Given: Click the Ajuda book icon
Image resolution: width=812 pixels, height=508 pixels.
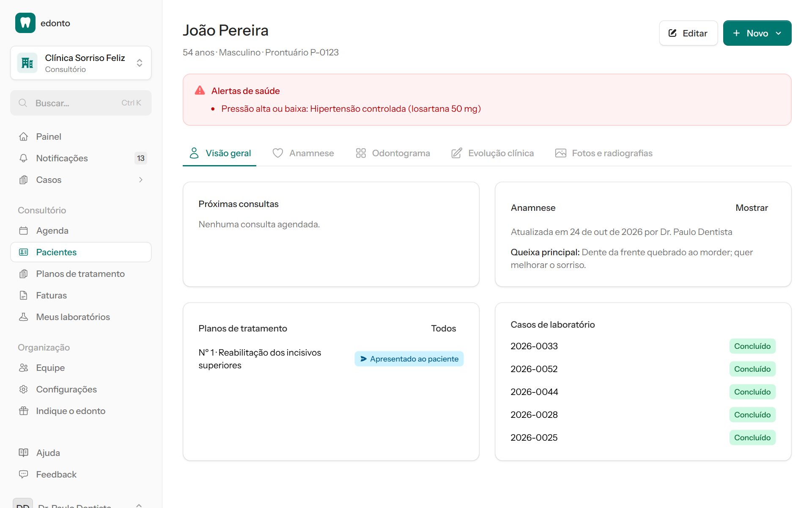Looking at the screenshot, I should (x=24, y=453).
